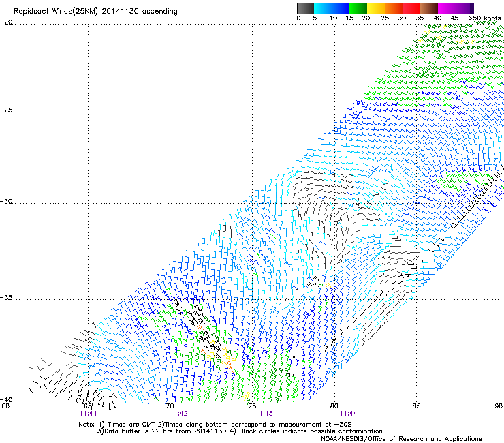Image resolution: width=504 pixels, height=443 pixels.
Task: Click the note 'Data buffer is 22 hrs'
Action: coord(138,431)
